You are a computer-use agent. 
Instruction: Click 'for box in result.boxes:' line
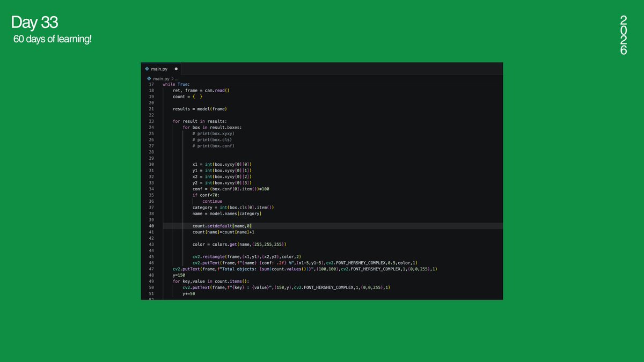click(212, 127)
